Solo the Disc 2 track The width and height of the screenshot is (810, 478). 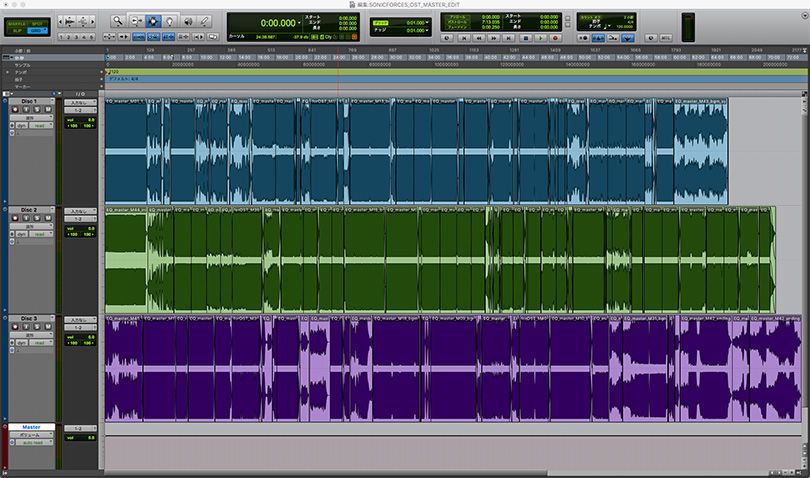pos(37,218)
